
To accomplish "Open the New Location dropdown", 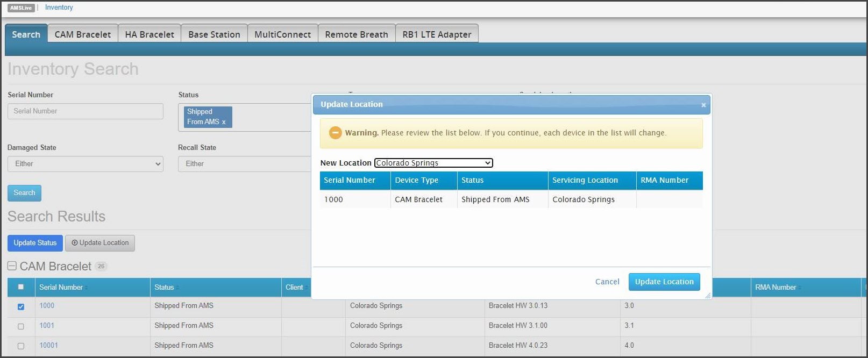I will coord(433,163).
